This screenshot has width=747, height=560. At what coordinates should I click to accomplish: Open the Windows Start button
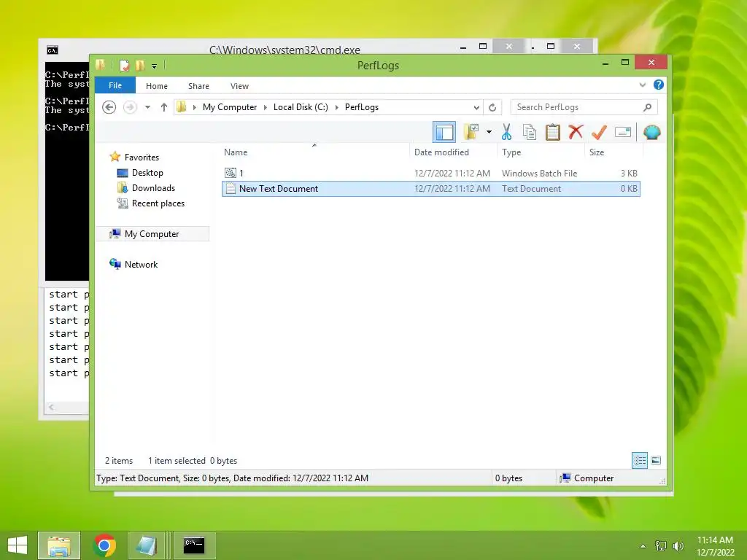18,545
